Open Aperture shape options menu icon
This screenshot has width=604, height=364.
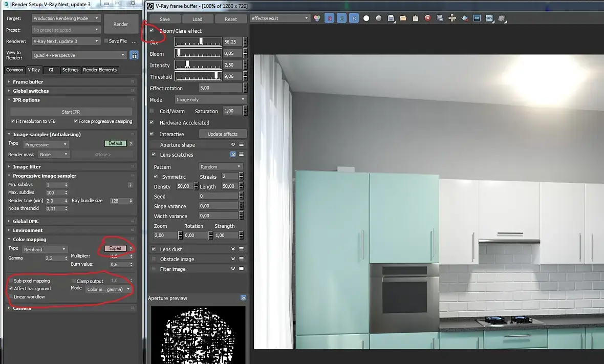(242, 144)
